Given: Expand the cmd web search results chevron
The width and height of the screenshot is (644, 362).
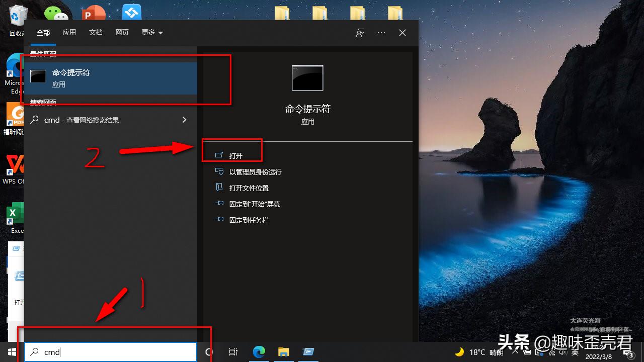Looking at the screenshot, I should click(184, 120).
